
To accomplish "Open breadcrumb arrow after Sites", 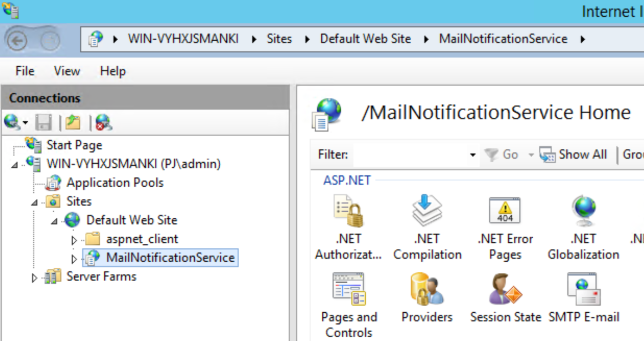I will (307, 39).
